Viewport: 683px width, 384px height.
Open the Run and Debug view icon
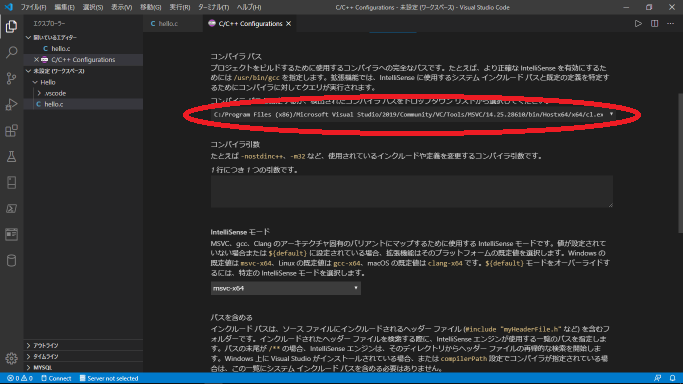[x=11, y=104]
